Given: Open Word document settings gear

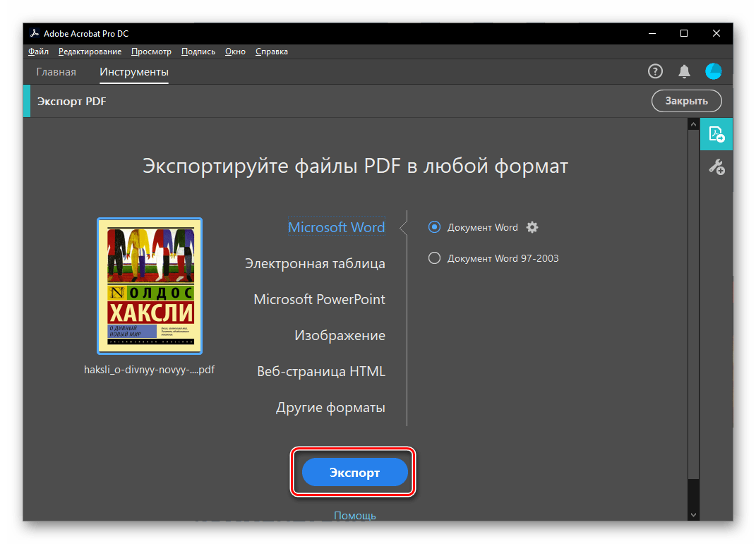Looking at the screenshot, I should click(532, 227).
